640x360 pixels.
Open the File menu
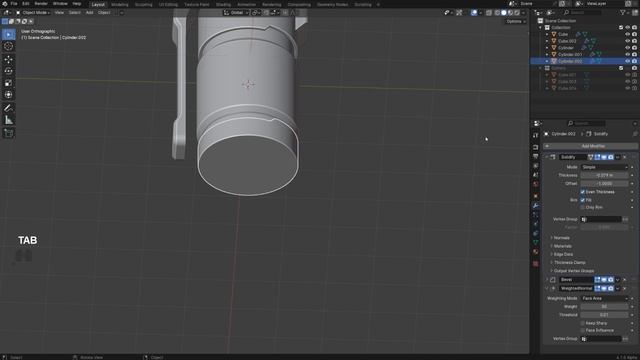click(x=14, y=4)
